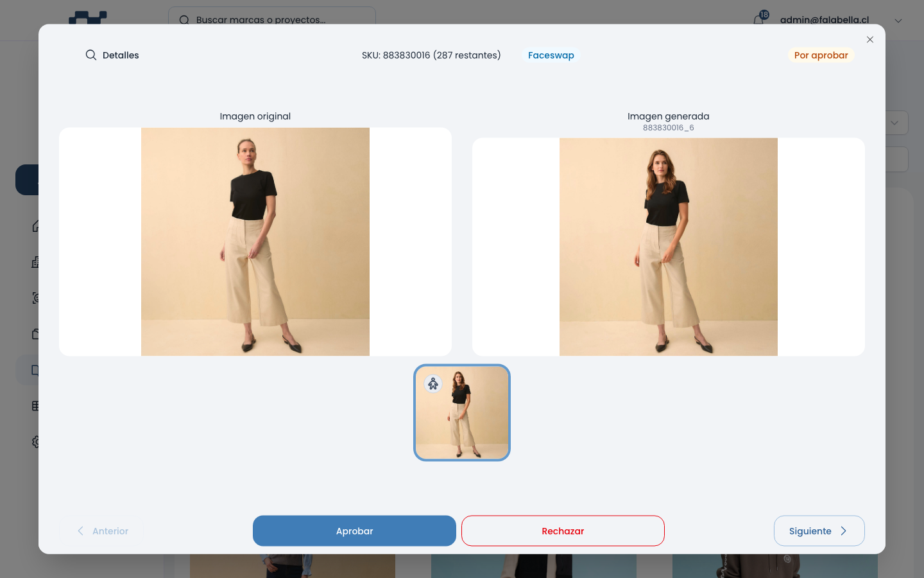The image size is (924, 578).
Task: Click the right chevron inside Siguiente
Action: (844, 531)
